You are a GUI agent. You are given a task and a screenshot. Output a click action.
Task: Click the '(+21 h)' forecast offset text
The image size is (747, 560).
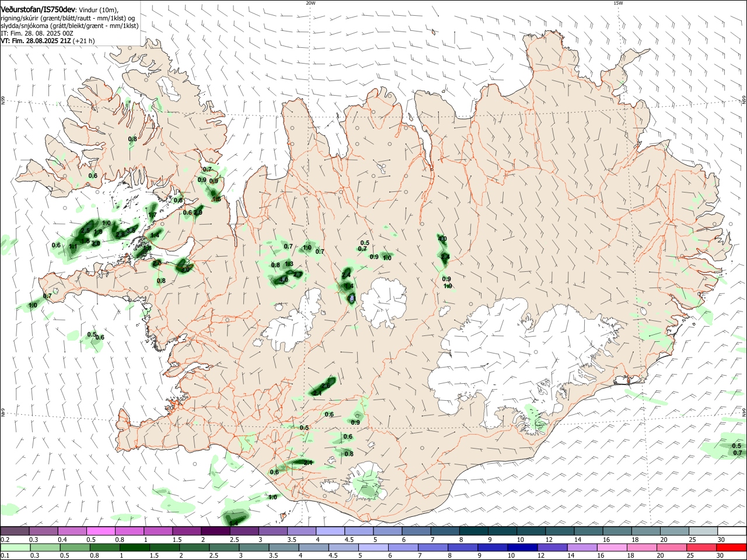click(83, 41)
